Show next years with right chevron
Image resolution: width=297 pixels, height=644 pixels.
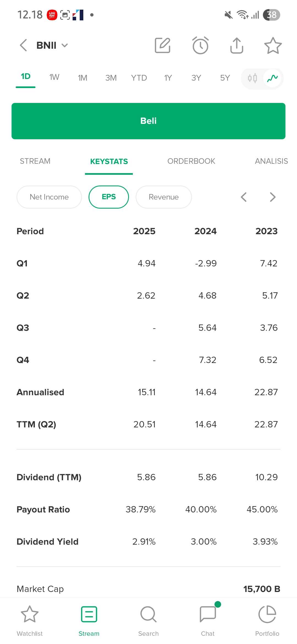click(x=273, y=197)
